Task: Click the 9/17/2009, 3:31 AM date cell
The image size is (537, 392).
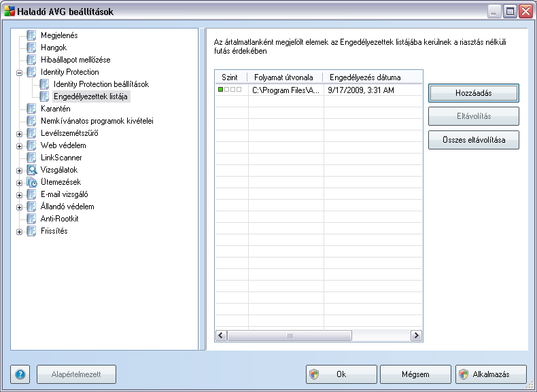Action: pos(373,90)
